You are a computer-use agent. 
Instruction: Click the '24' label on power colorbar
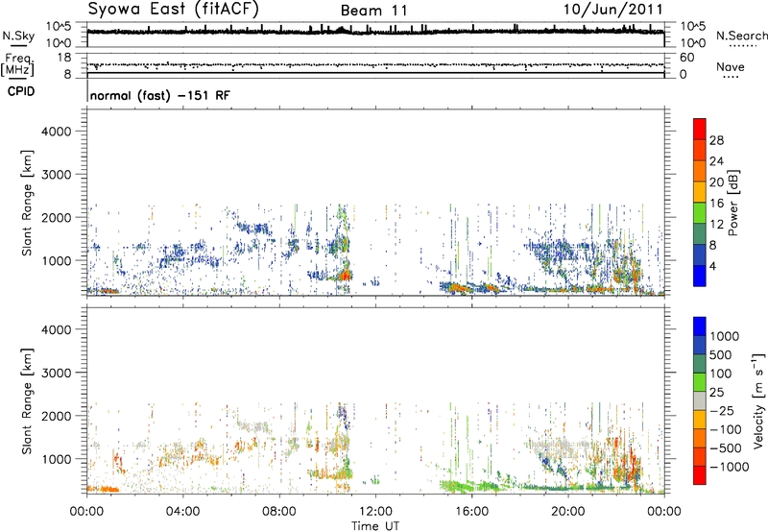716,161
